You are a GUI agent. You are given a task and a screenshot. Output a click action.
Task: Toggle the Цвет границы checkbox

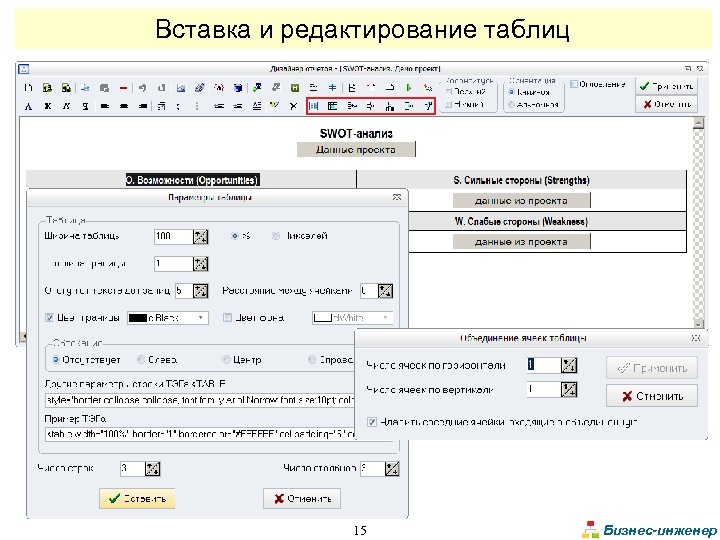[x=49, y=317]
